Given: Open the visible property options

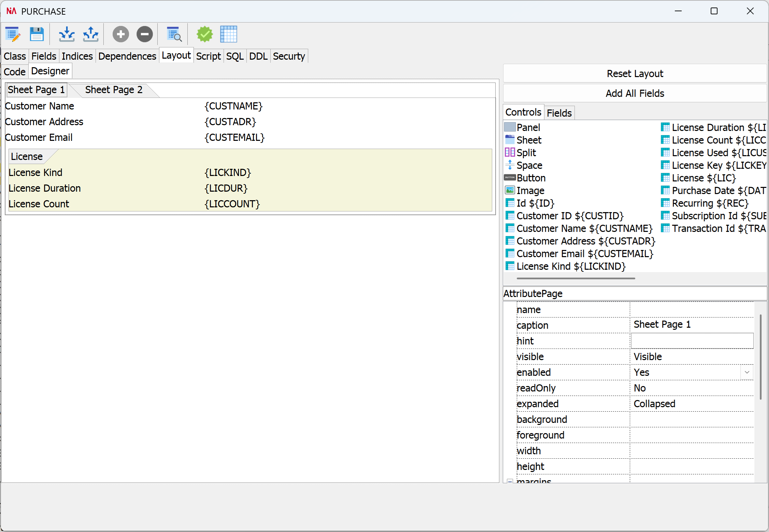Looking at the screenshot, I should pos(647,356).
